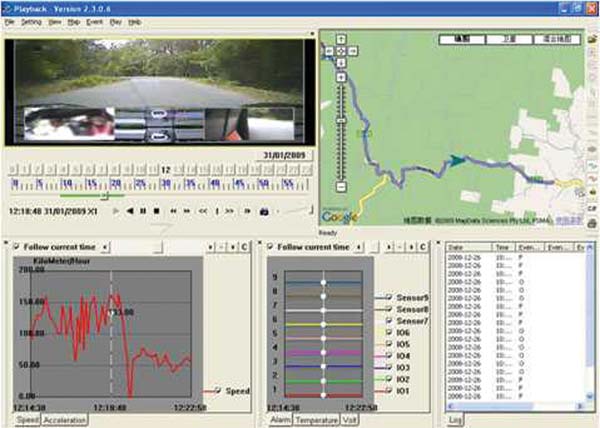Open the Event menu

click(95, 20)
